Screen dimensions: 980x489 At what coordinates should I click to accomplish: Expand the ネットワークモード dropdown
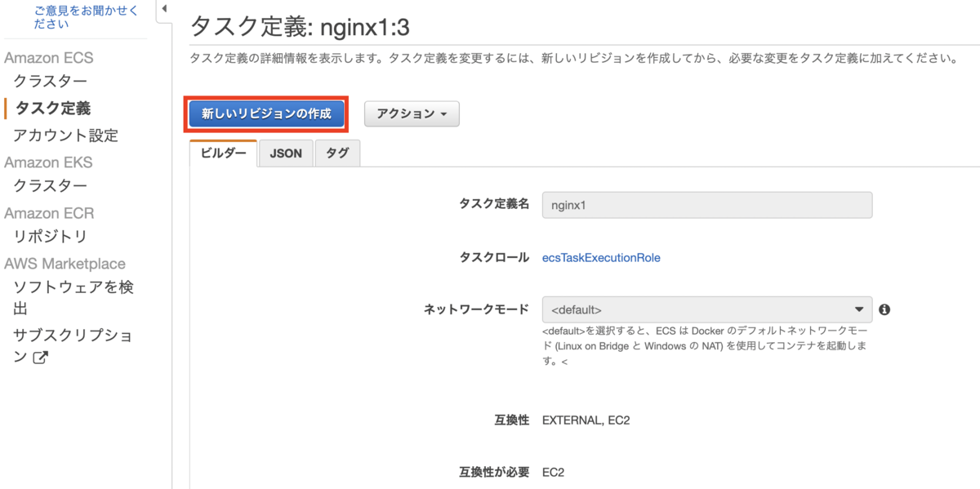(x=707, y=309)
